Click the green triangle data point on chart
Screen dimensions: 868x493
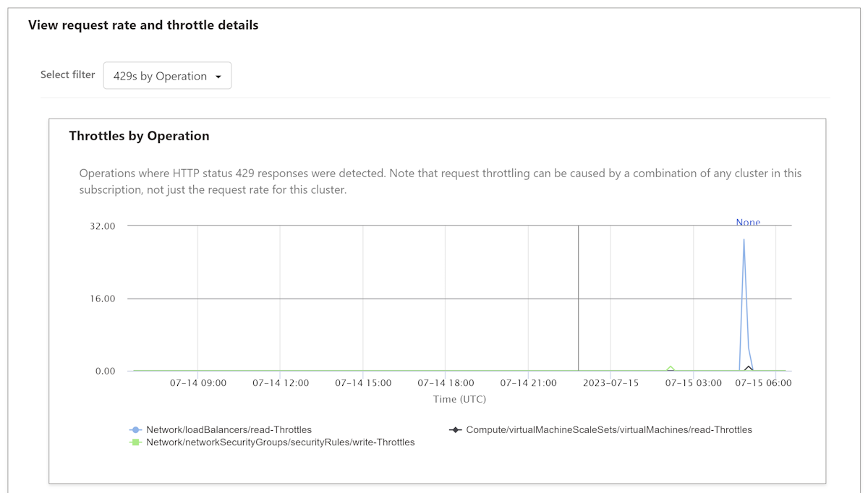671,369
